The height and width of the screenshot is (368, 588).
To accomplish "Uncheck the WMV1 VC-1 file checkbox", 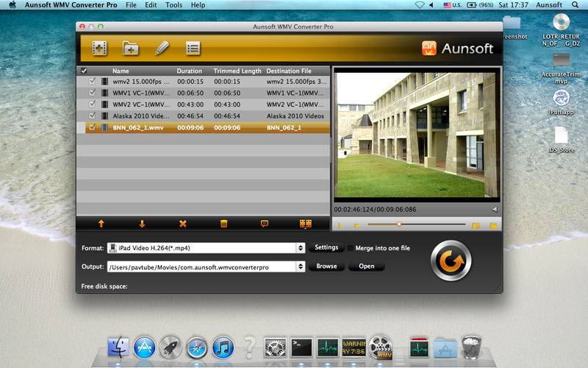I will click(x=92, y=93).
